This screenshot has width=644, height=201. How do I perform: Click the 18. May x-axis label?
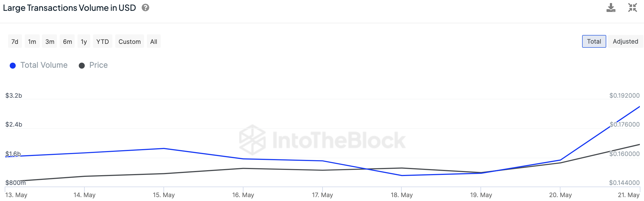402,195
